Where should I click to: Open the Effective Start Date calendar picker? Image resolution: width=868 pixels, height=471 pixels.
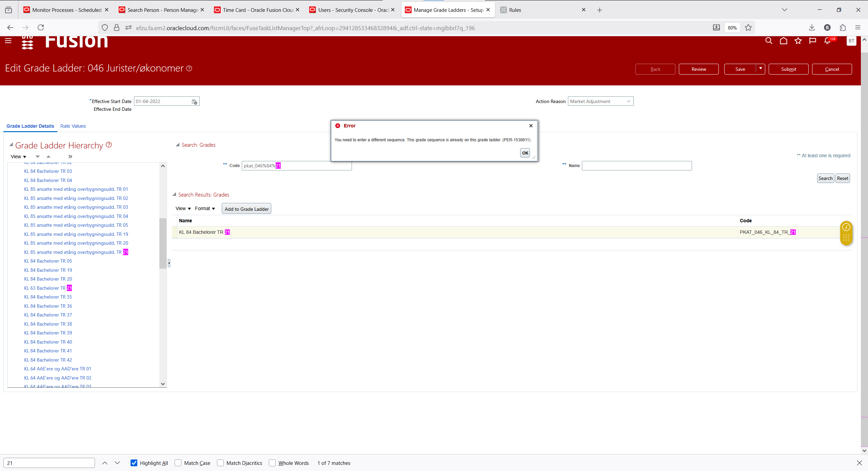tap(194, 101)
